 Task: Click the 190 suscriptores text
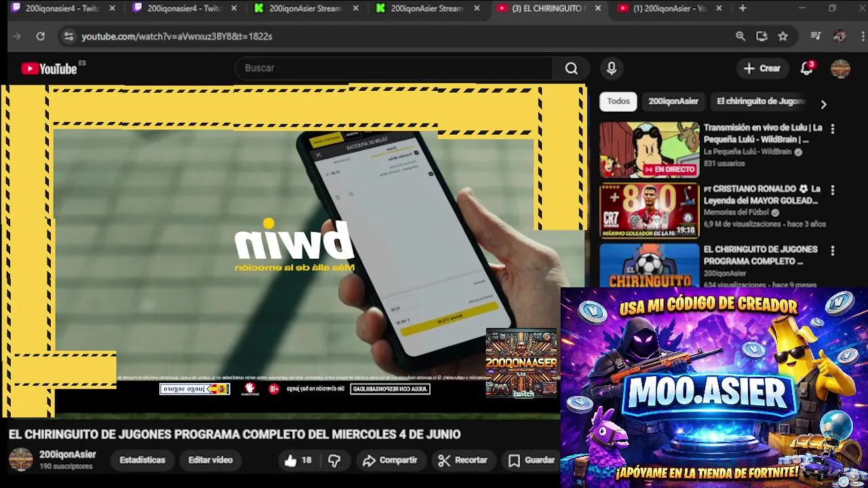(x=66, y=466)
